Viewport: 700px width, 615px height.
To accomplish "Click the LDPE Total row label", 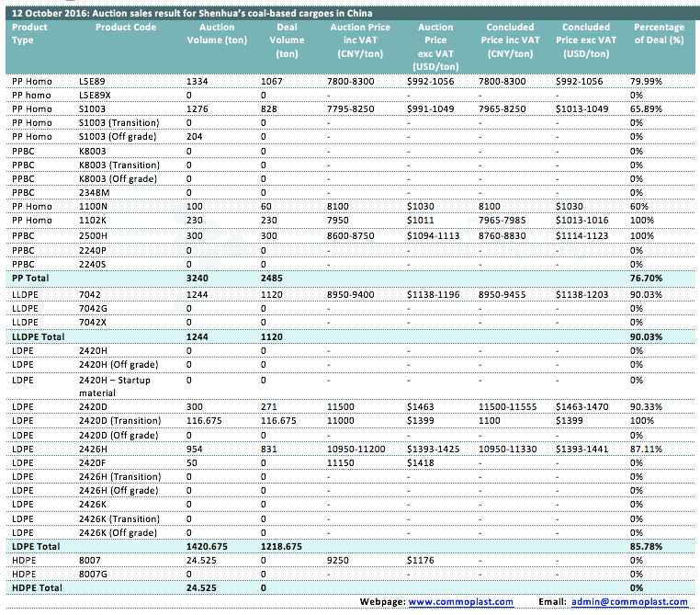I will tap(36, 547).
